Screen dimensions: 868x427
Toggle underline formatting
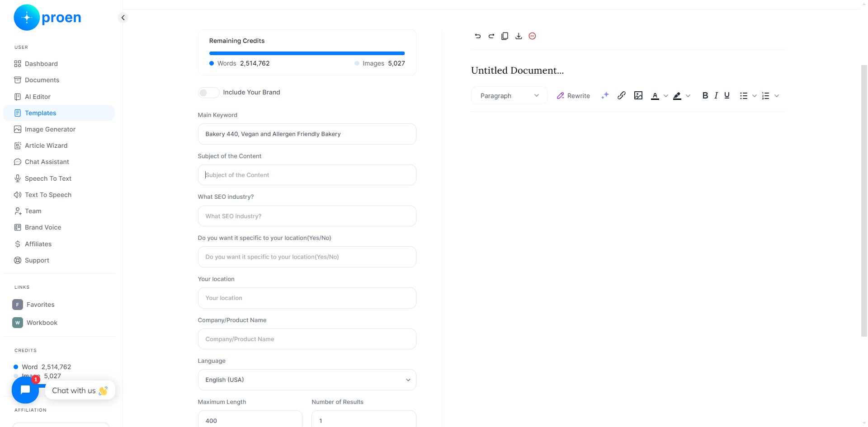[x=727, y=95]
